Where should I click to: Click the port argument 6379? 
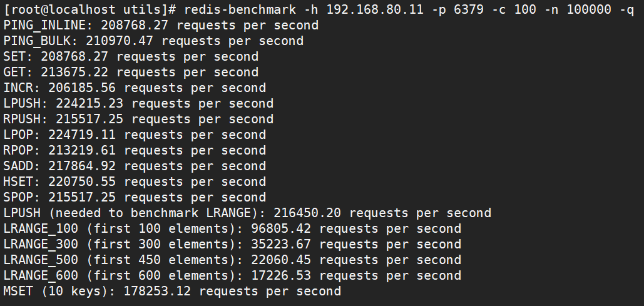(469, 9)
